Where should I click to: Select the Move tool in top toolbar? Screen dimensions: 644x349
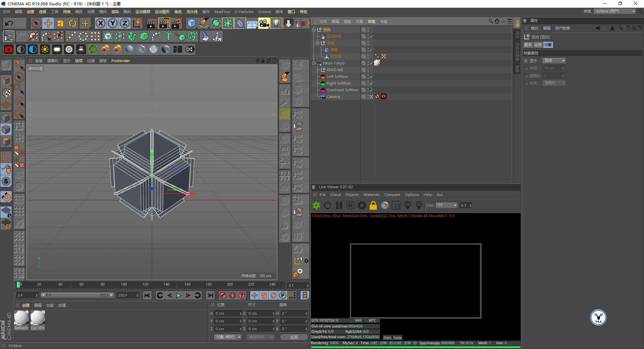[x=48, y=23]
